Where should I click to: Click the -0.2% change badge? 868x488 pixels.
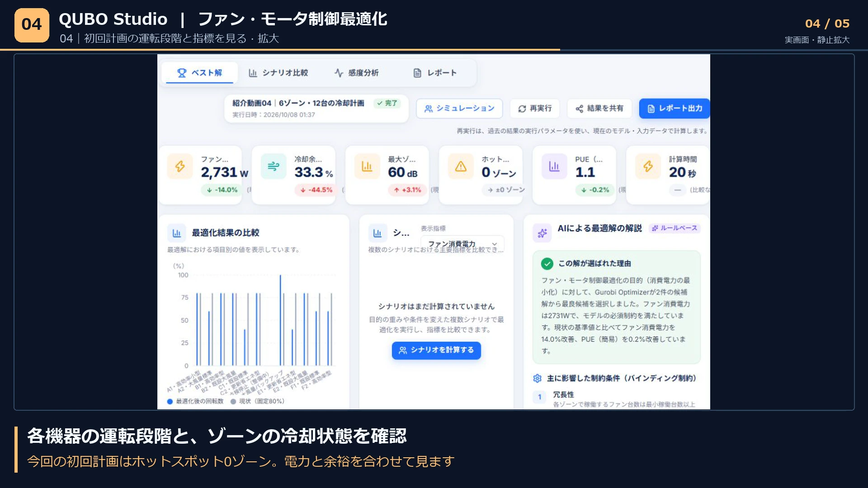coord(595,190)
